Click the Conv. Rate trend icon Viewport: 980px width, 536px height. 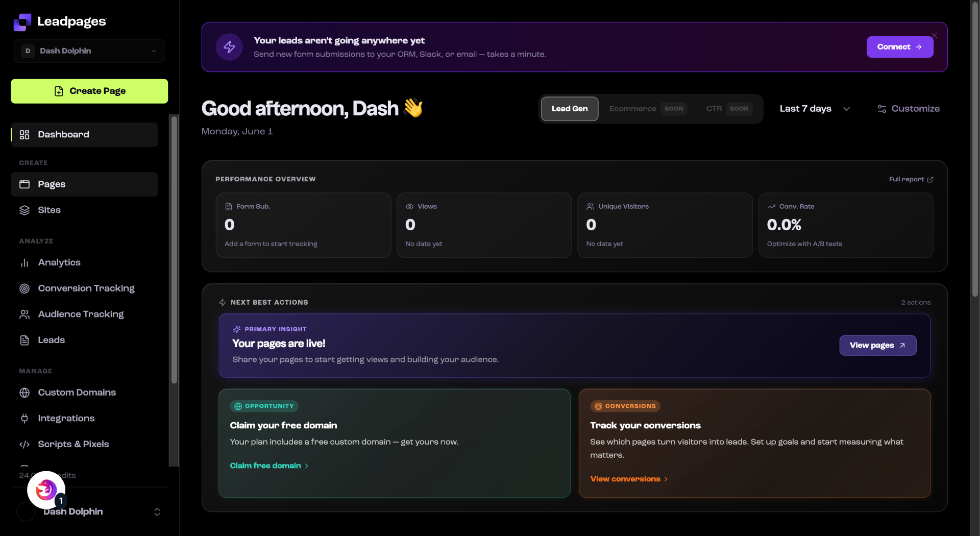771,207
